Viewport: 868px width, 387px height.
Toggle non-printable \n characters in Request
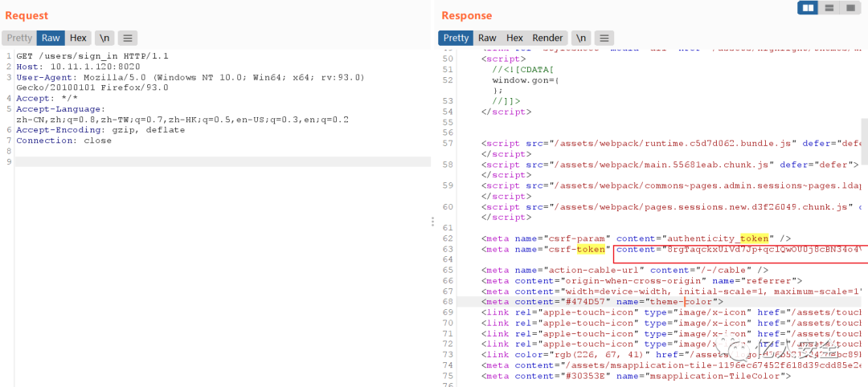click(x=104, y=39)
